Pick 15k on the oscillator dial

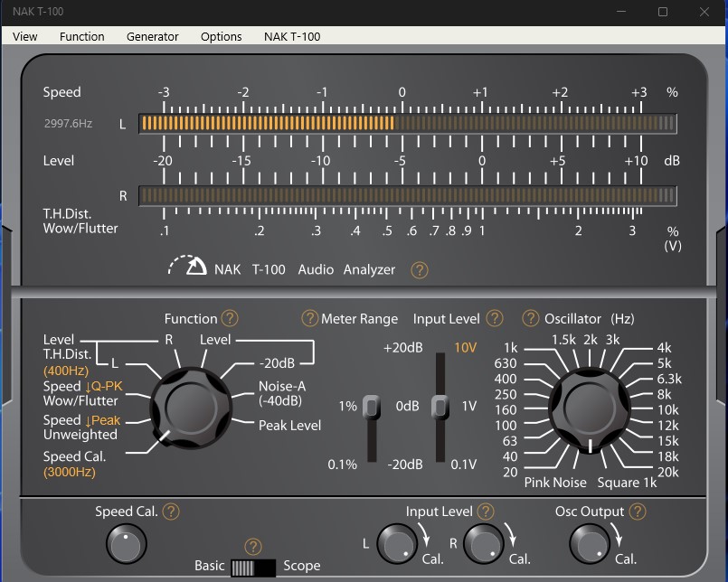click(x=667, y=440)
